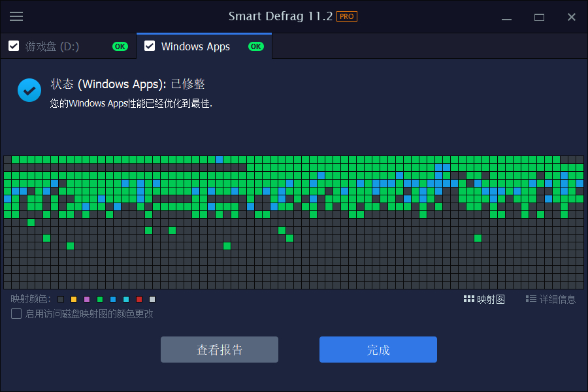
Task: Select the Windows Apps tab
Action: click(204, 46)
